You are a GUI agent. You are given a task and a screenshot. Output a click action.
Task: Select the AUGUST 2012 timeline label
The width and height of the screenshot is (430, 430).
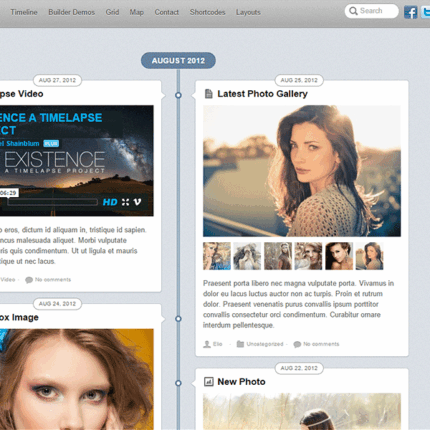pyautogui.click(x=178, y=61)
